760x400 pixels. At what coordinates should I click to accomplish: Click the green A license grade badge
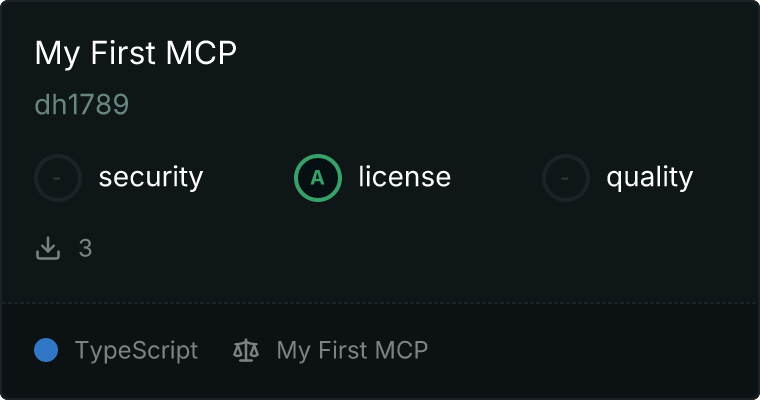pyautogui.click(x=318, y=178)
